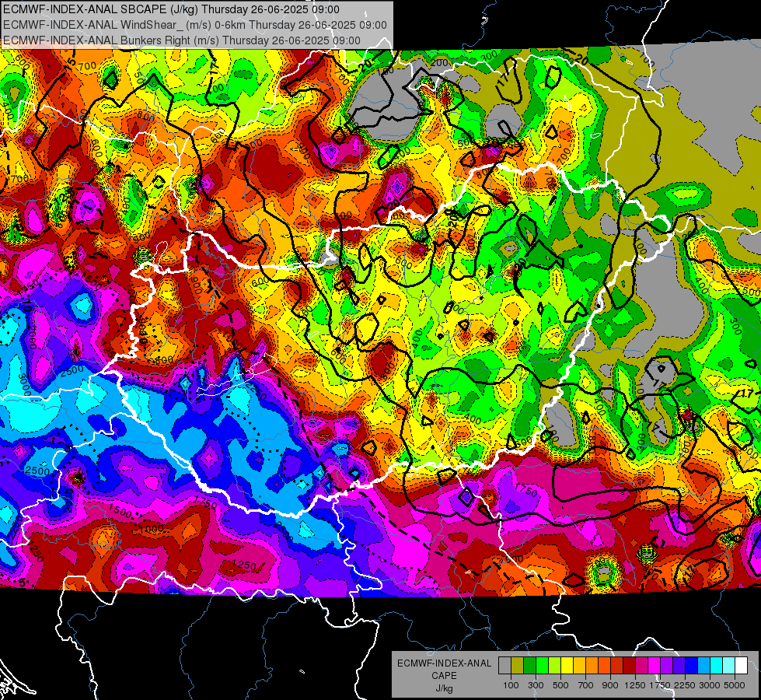Select the brick red swatch after 900

(617, 666)
